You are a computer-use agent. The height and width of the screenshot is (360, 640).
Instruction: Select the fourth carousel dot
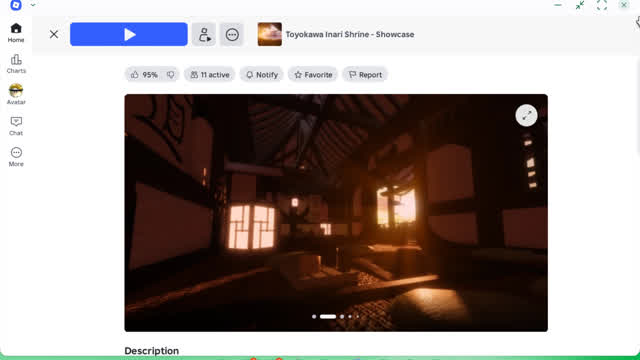tap(350, 316)
